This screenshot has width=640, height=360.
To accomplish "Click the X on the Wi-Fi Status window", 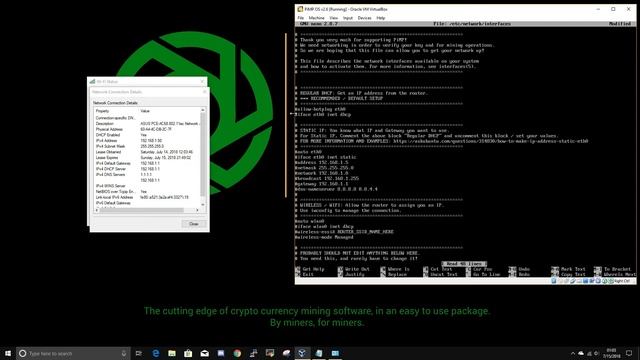I will [x=202, y=82].
